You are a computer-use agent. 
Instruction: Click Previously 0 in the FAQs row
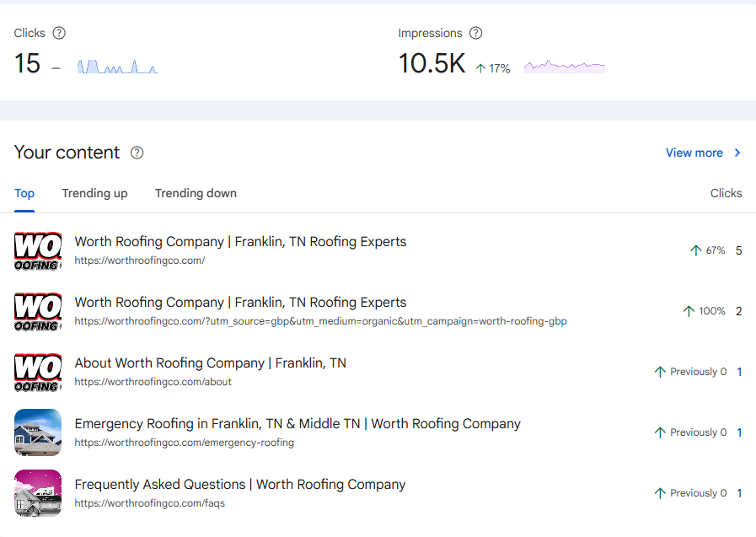[x=690, y=494]
